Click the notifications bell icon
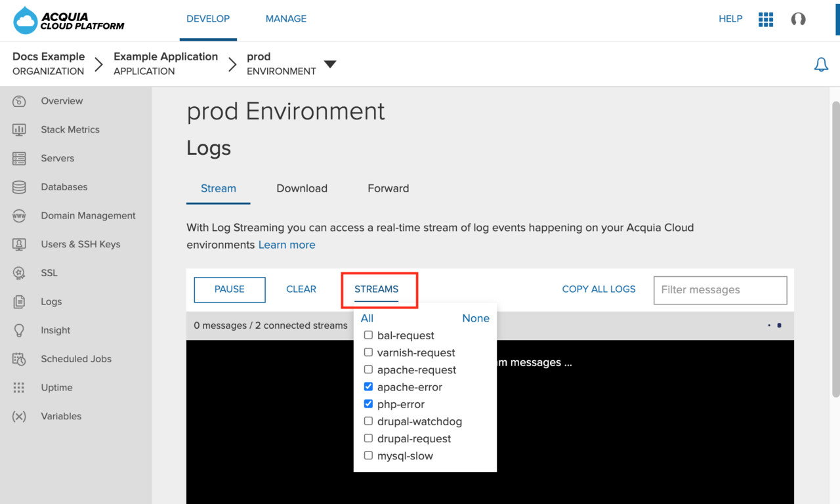 click(821, 64)
